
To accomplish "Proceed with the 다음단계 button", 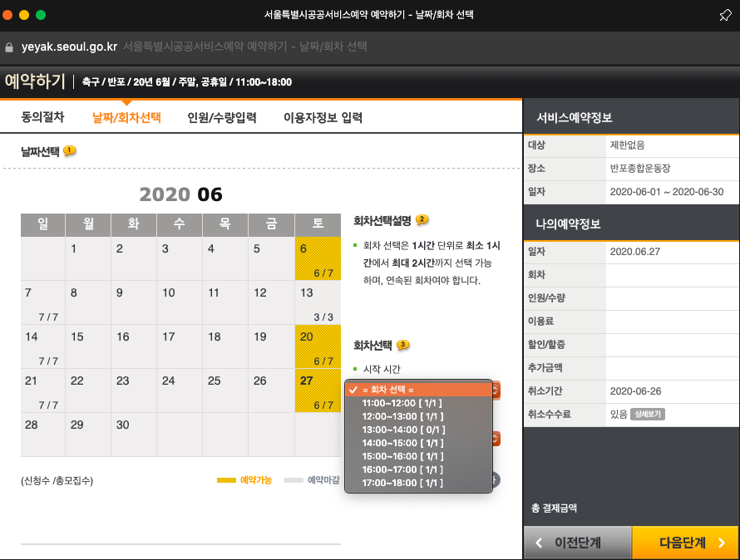I will (x=685, y=543).
